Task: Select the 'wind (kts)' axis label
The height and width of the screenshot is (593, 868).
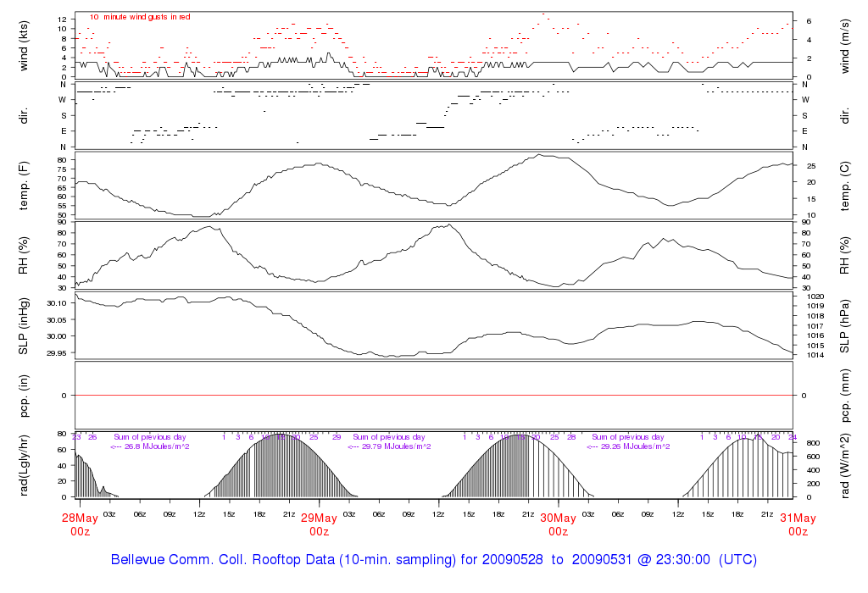Action: (23, 46)
